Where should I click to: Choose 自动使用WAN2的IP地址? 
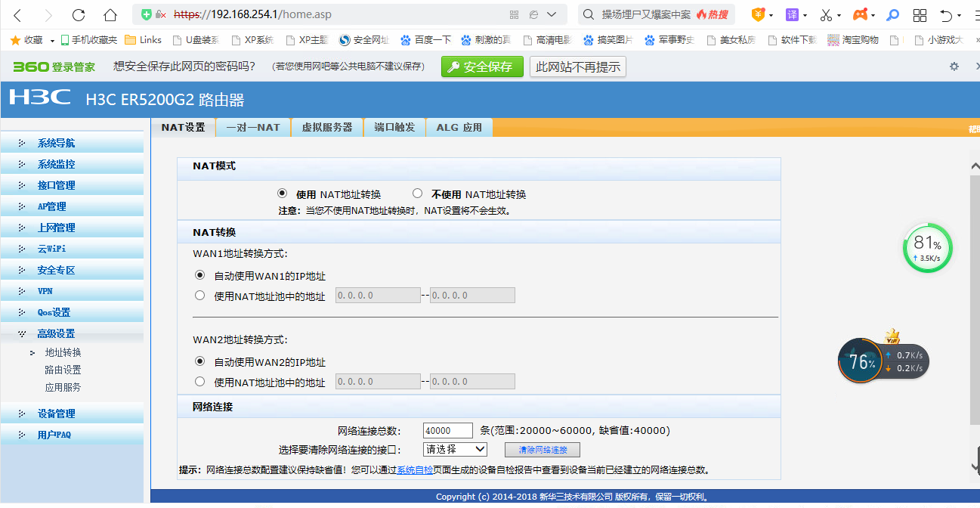tap(199, 361)
